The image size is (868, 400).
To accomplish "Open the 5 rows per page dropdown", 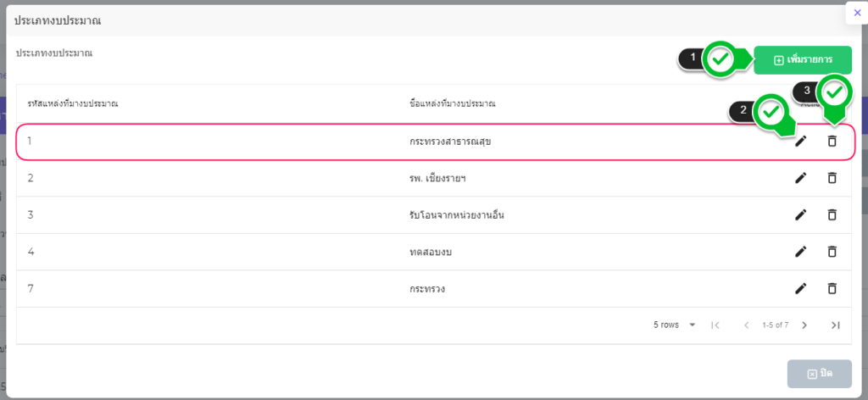I will 675,325.
